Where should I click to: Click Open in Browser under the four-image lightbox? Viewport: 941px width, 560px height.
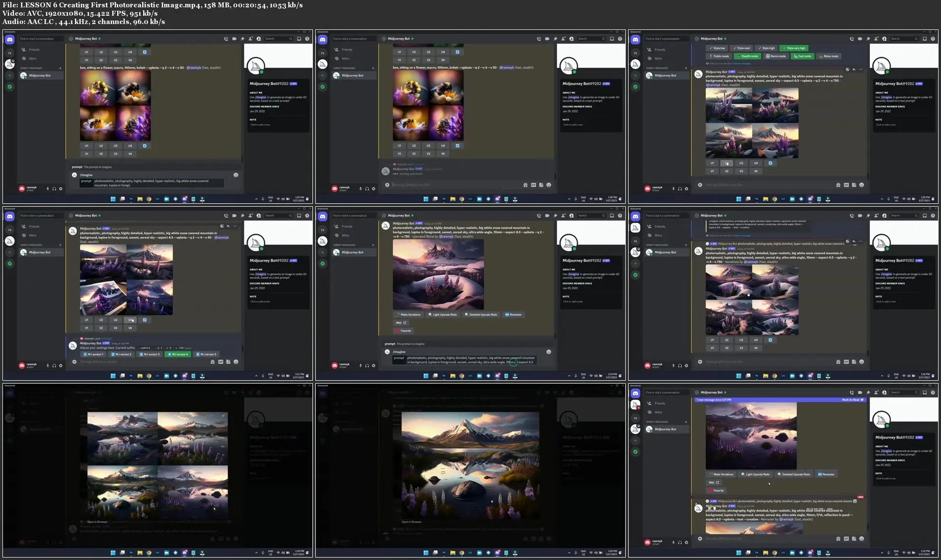(97, 522)
